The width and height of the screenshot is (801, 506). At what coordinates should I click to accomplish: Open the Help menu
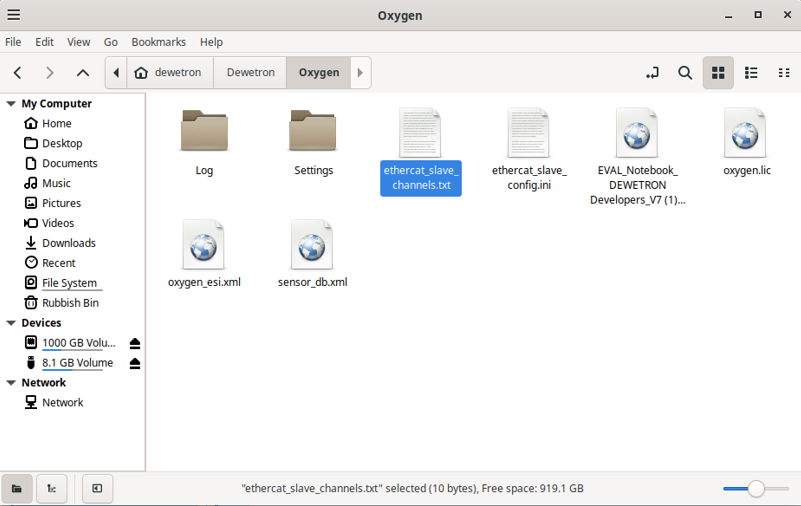(211, 42)
